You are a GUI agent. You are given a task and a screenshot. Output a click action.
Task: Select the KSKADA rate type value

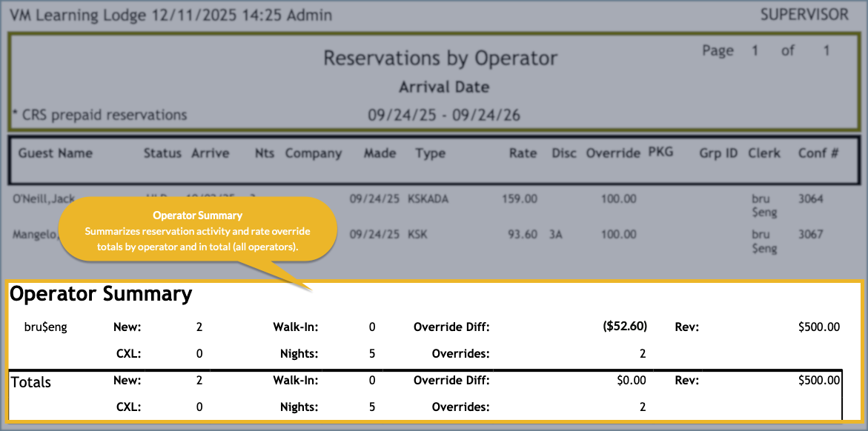pyautogui.click(x=428, y=198)
